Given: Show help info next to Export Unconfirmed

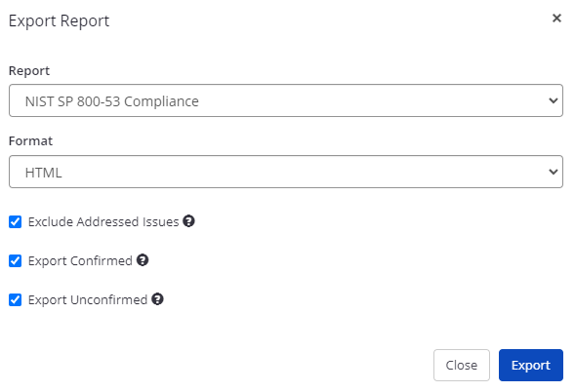Looking at the screenshot, I should (158, 299).
